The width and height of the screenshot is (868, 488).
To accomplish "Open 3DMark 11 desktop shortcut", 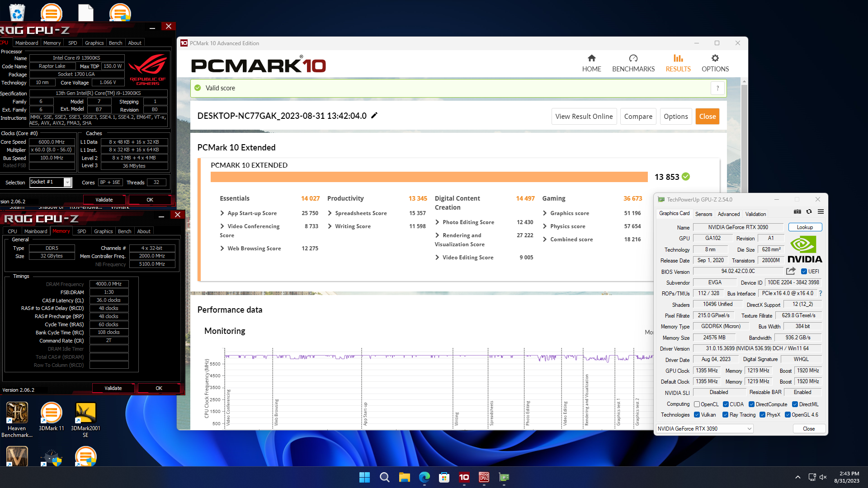I will [51, 417].
